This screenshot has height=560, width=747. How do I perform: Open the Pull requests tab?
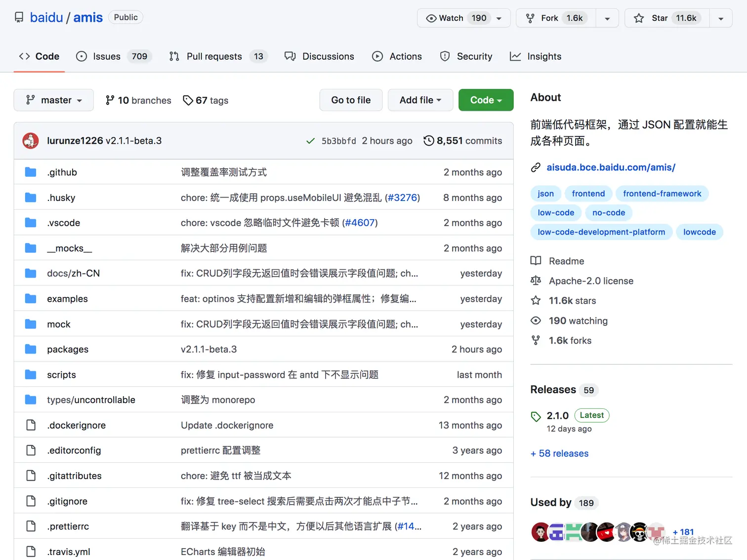[x=218, y=56]
